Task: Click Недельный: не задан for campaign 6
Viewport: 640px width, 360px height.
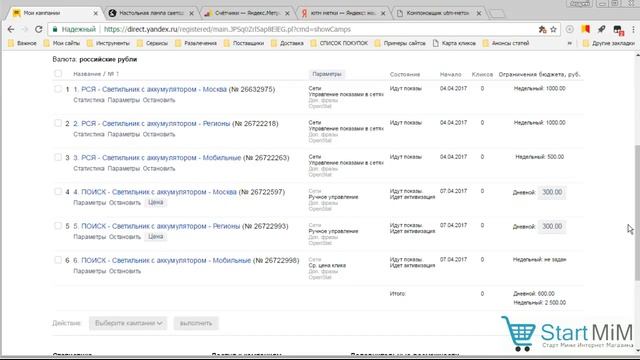Action: pyautogui.click(x=539, y=260)
